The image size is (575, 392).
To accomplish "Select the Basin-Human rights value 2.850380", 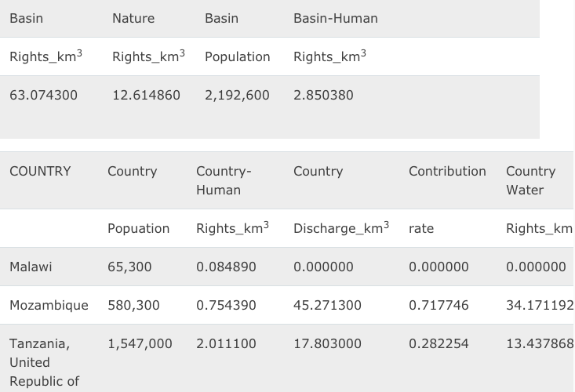I will coord(323,95).
